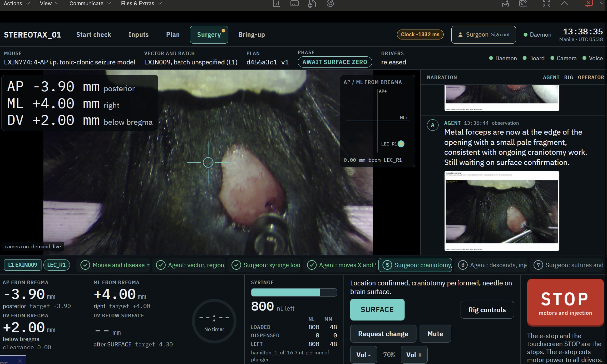Image resolution: width=607 pixels, height=364 pixels.
Task: Open the Plan tab
Action: pyautogui.click(x=173, y=34)
